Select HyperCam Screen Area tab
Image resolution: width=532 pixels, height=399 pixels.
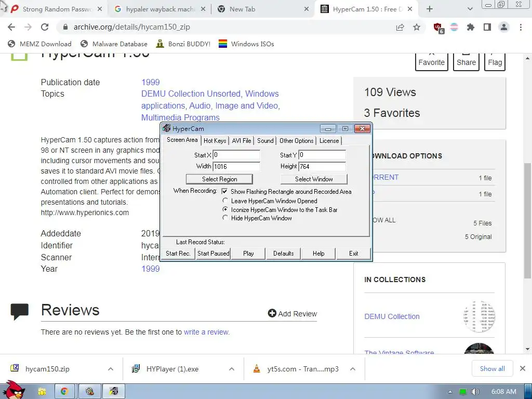182,140
